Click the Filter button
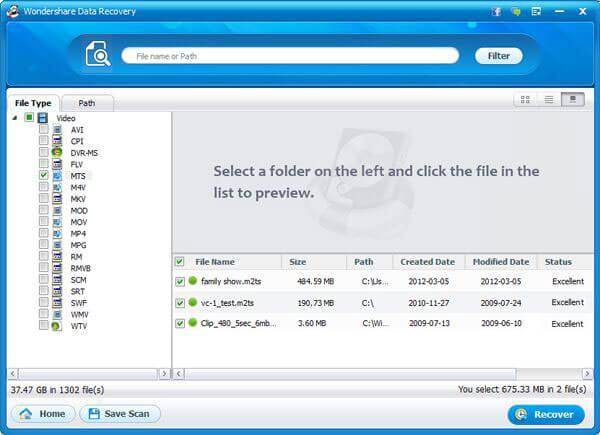This screenshot has height=435, width=600. click(x=499, y=56)
